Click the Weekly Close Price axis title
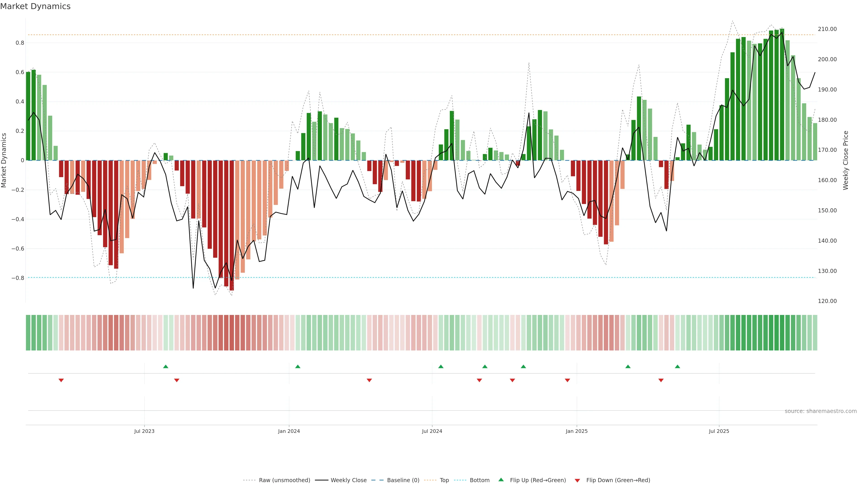 pos(846,160)
